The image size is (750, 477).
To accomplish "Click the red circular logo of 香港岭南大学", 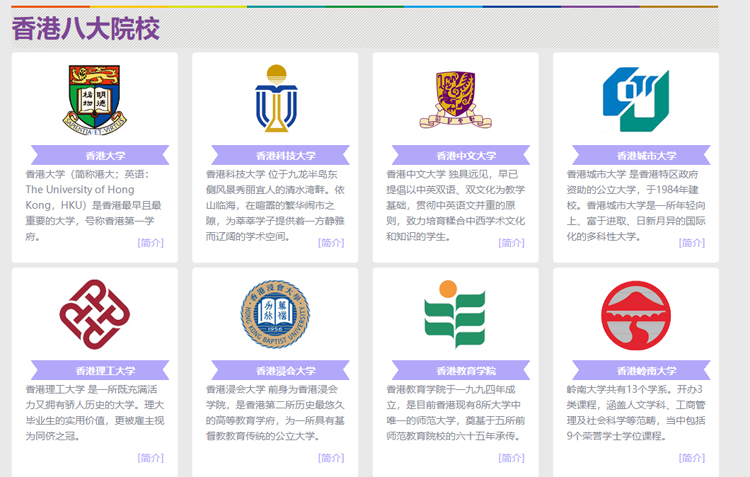I will (x=636, y=315).
